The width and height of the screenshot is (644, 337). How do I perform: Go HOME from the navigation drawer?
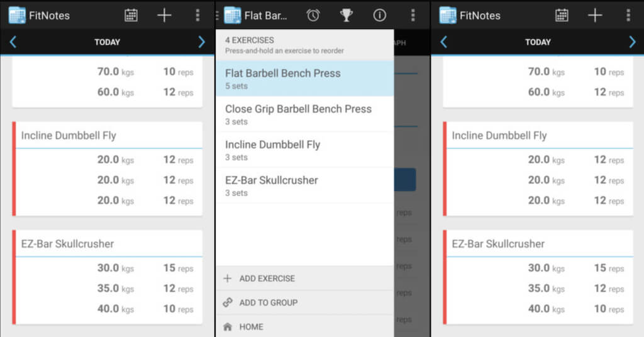click(251, 327)
